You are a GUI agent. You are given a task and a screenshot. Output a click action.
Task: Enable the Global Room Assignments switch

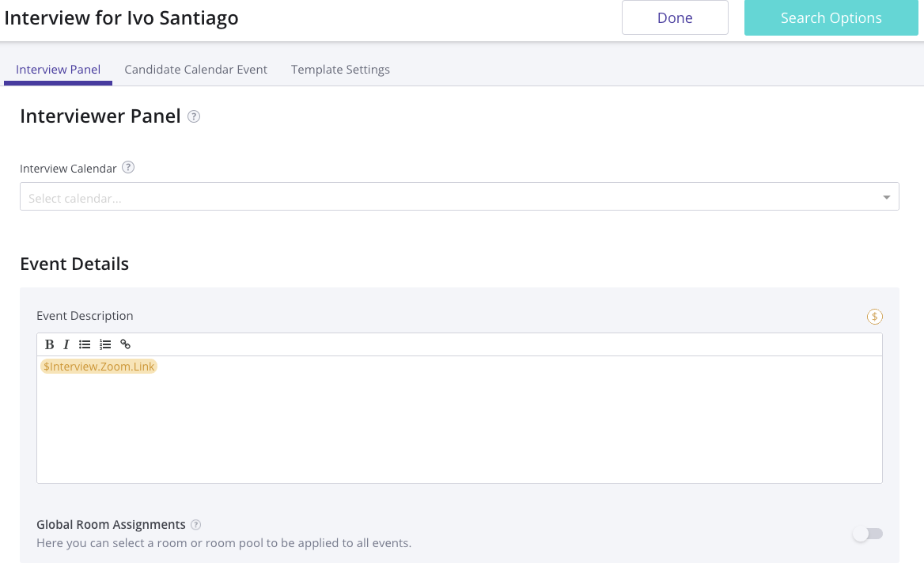867,534
